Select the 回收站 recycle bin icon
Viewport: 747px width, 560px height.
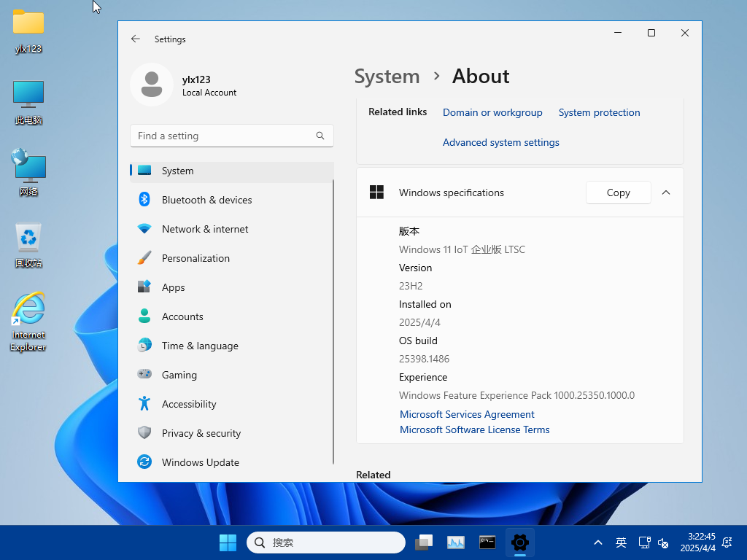(x=28, y=246)
